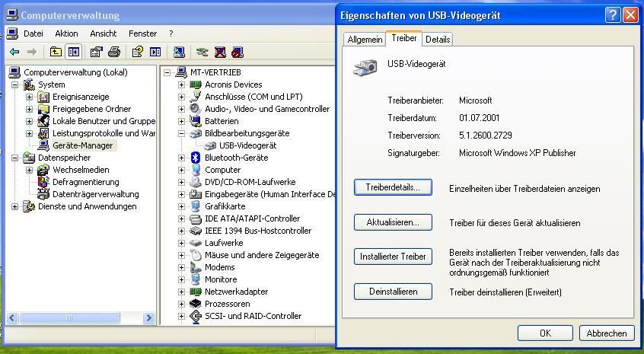
Task: Click the Monitore icon in device list
Action: [x=196, y=279]
